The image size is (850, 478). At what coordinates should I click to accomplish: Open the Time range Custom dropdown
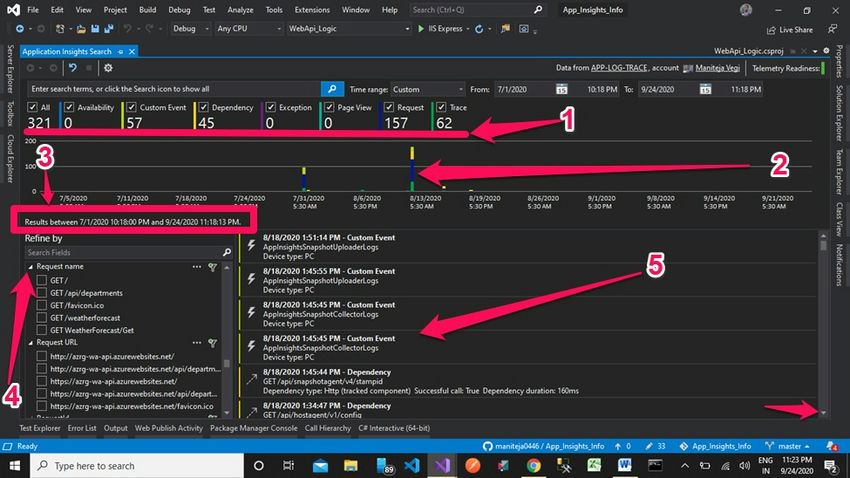(427, 89)
